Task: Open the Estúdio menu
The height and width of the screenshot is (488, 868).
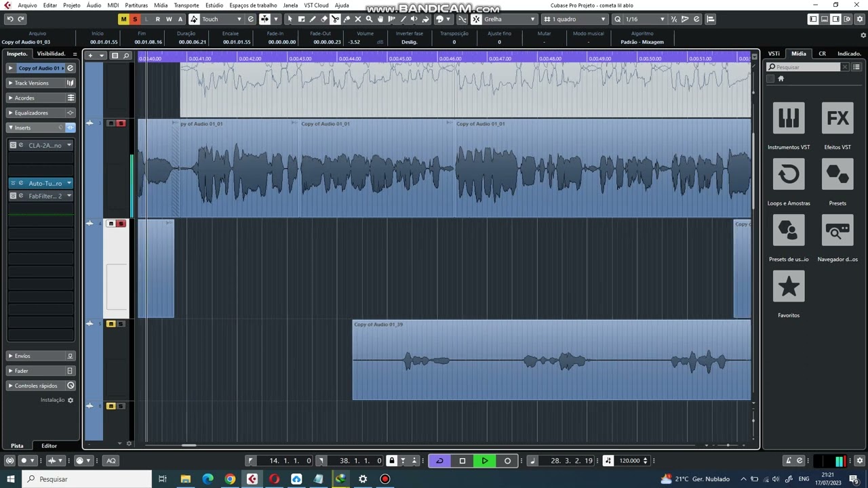Action: 214,5
